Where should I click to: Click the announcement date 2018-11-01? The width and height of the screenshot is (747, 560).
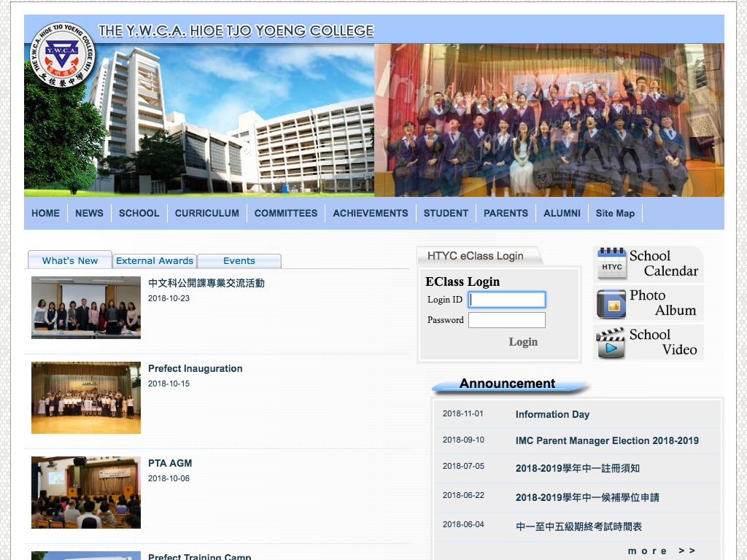pos(463,414)
